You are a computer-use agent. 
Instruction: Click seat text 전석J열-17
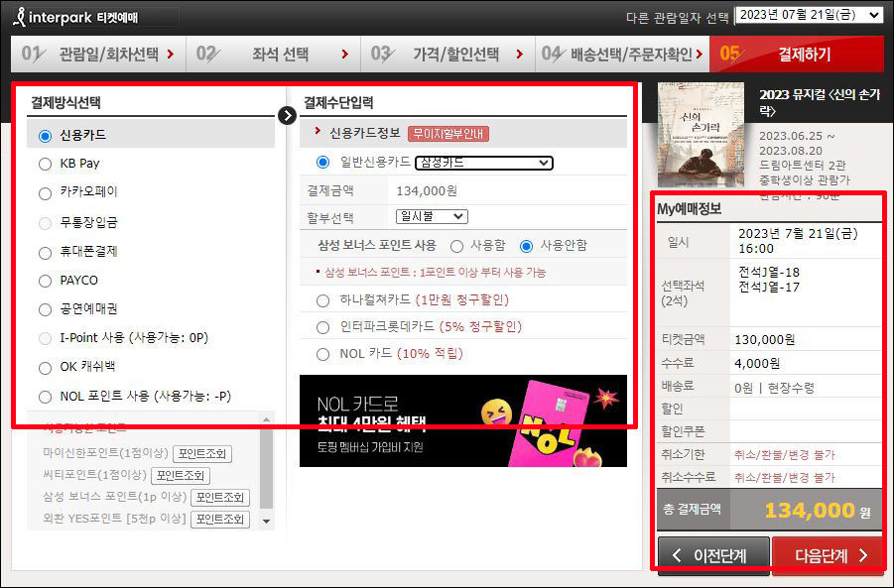coord(769,288)
